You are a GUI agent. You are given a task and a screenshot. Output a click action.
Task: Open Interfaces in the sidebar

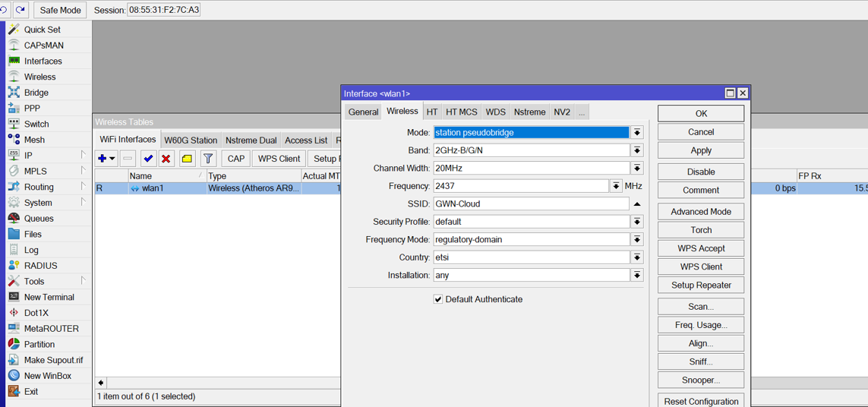pyautogui.click(x=43, y=61)
